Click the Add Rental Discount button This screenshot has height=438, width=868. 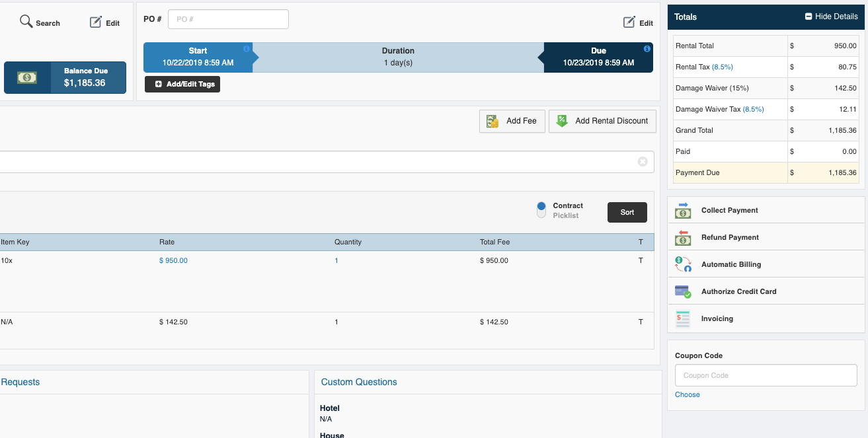603,121
